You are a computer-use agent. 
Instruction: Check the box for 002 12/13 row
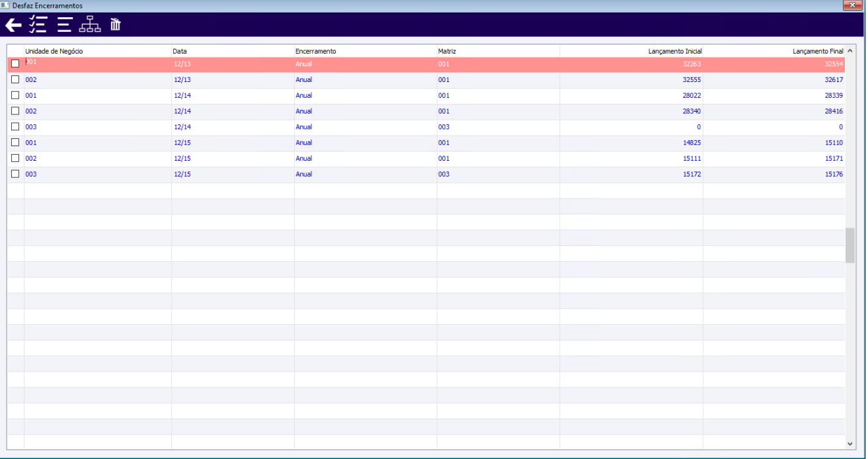[x=15, y=79]
